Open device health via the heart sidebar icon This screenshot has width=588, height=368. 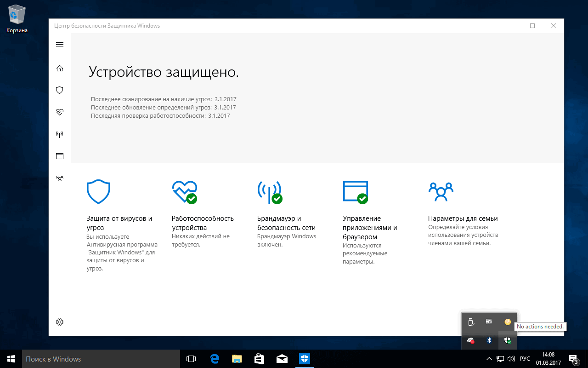click(x=59, y=112)
